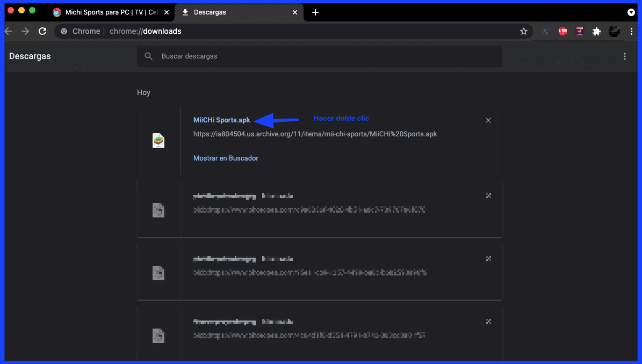Click inside the Buscar descargas search field
This screenshot has height=364, width=642.
322,56
